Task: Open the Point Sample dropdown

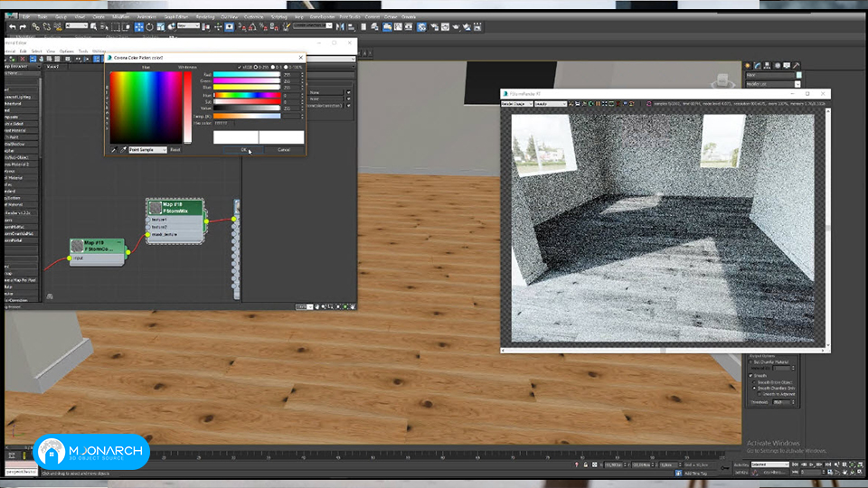Action: [x=147, y=150]
